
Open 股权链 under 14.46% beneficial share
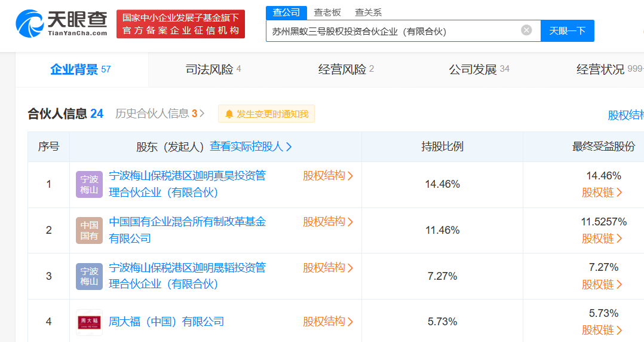(602, 193)
